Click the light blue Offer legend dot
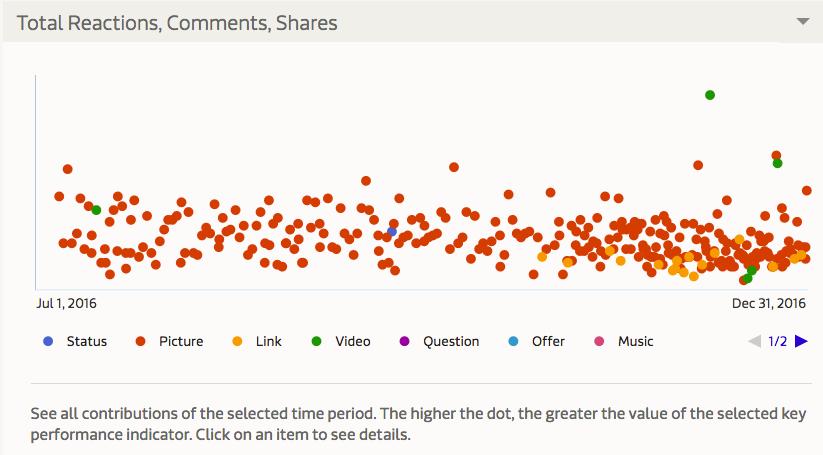The width and height of the screenshot is (823, 455). [x=513, y=341]
